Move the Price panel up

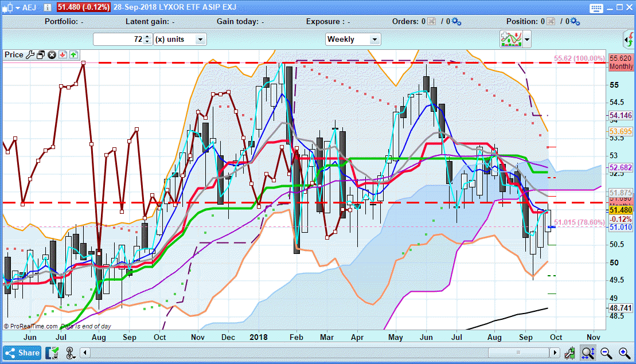click(x=73, y=54)
